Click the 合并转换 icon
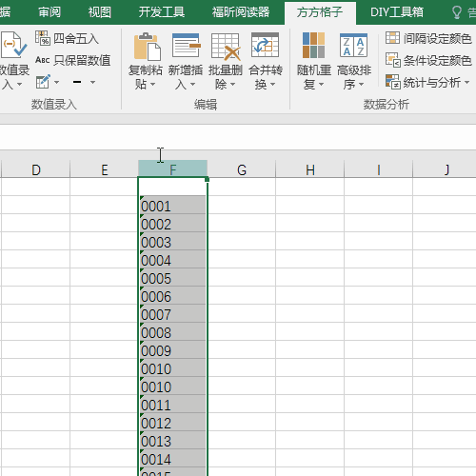 point(265,45)
